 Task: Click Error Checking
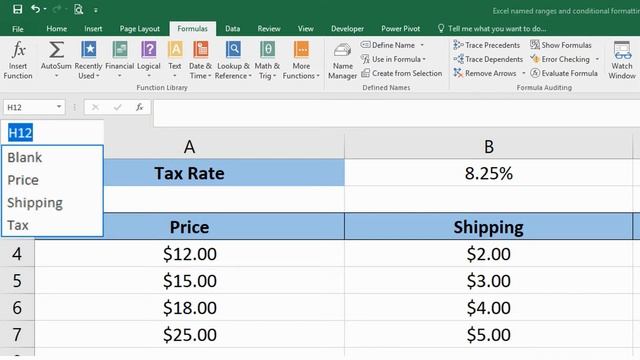(560, 59)
